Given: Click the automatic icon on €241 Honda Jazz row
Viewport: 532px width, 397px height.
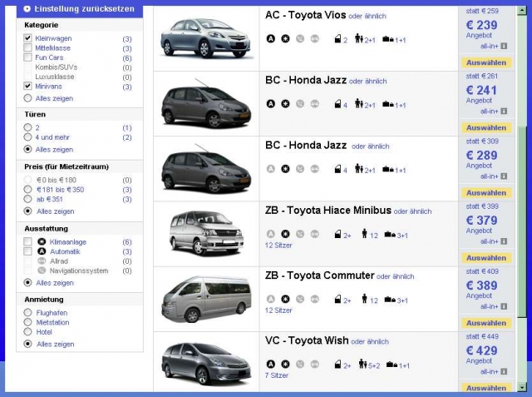Looking at the screenshot, I should pyautogui.click(x=270, y=103).
